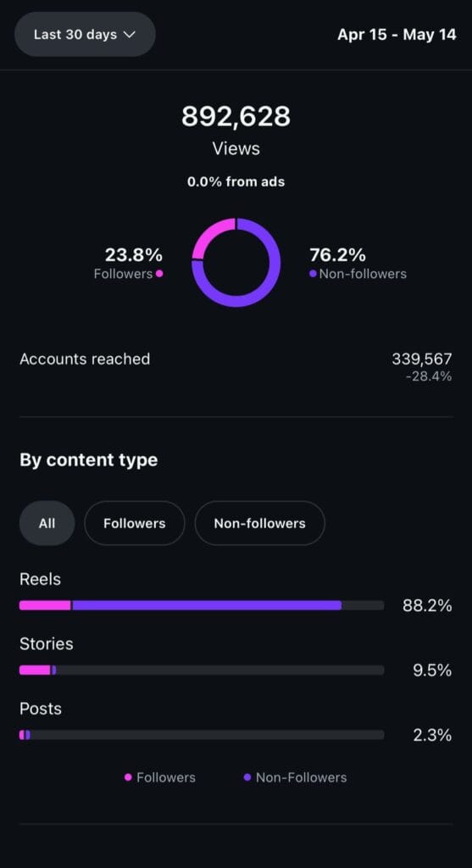This screenshot has height=868, width=472.
Task: Select the Followers filter chip
Action: 135,523
